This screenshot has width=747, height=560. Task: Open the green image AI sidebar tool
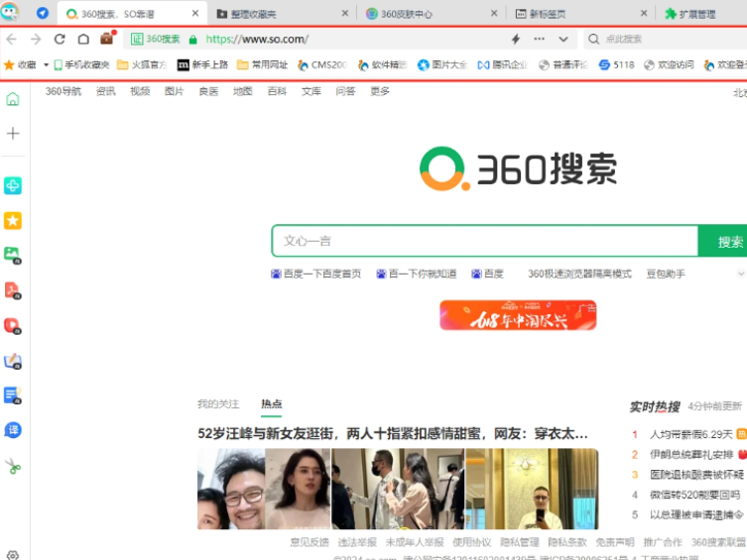tap(13, 256)
